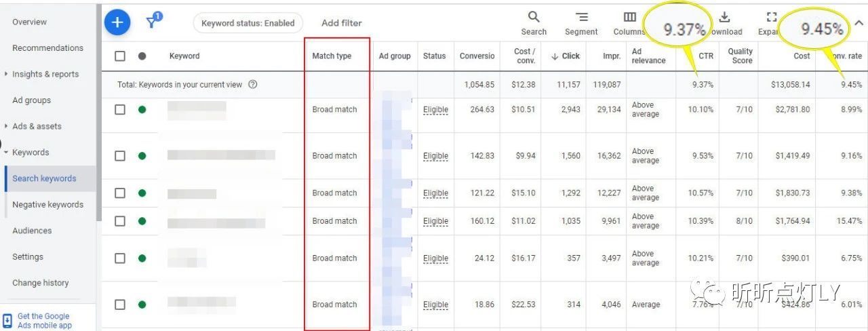This screenshot has height=331, width=868.
Task: Expand Ads & assets in sidebar
Action: (6, 126)
